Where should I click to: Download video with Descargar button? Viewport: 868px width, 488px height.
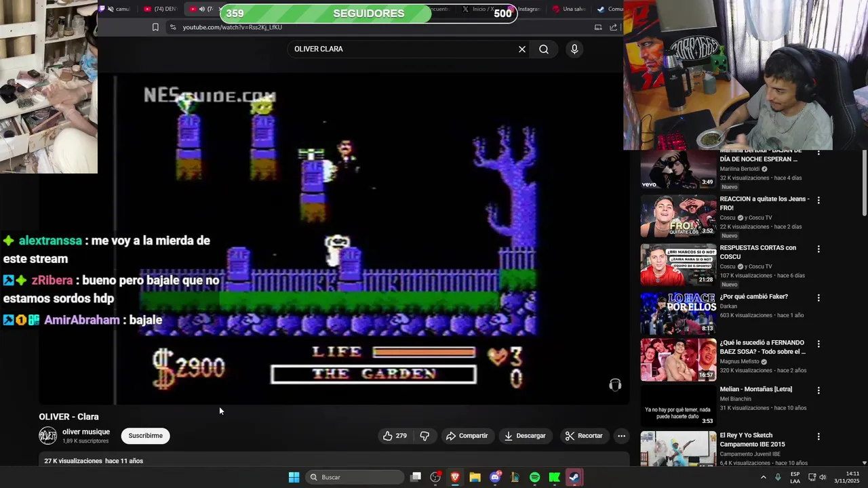tap(525, 436)
